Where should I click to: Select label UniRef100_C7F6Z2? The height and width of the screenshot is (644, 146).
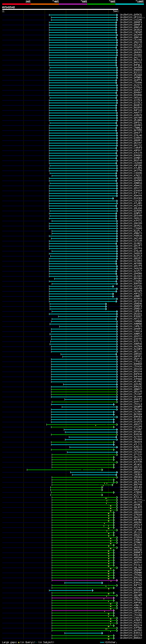[131, 361]
